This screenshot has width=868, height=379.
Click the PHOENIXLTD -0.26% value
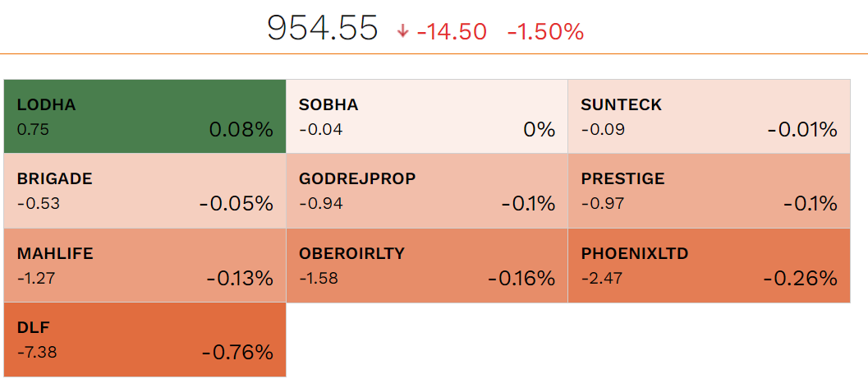[800, 279]
